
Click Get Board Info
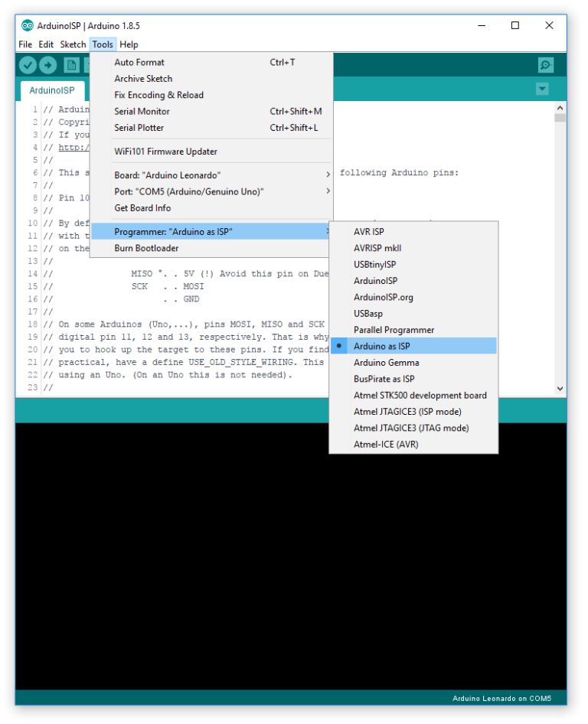[x=211, y=207]
